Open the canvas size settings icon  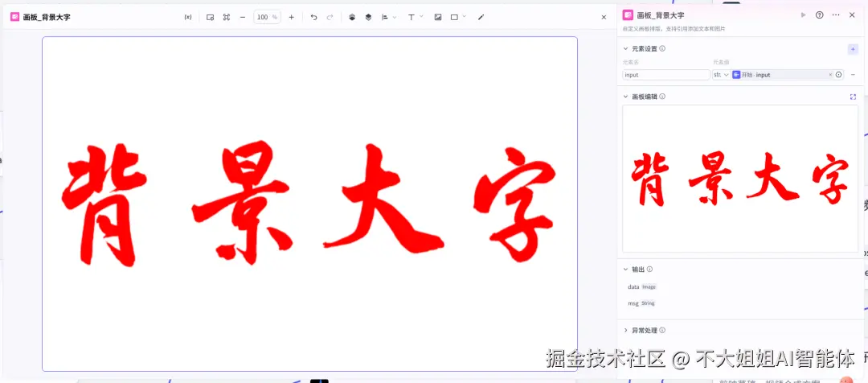[x=211, y=17]
